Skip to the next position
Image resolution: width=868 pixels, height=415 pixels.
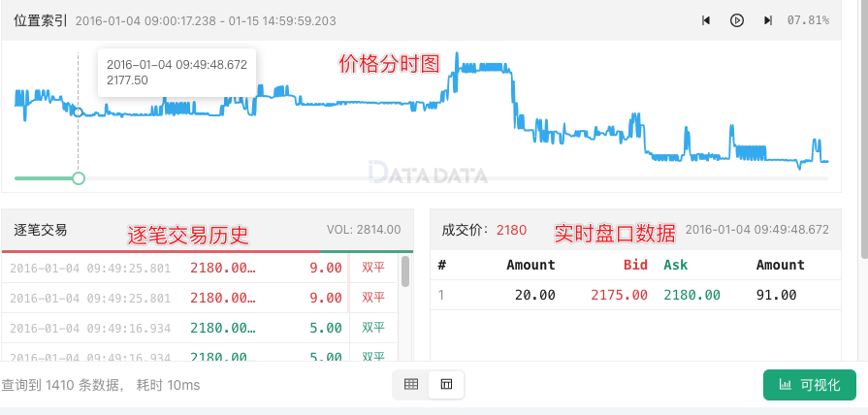(768, 20)
